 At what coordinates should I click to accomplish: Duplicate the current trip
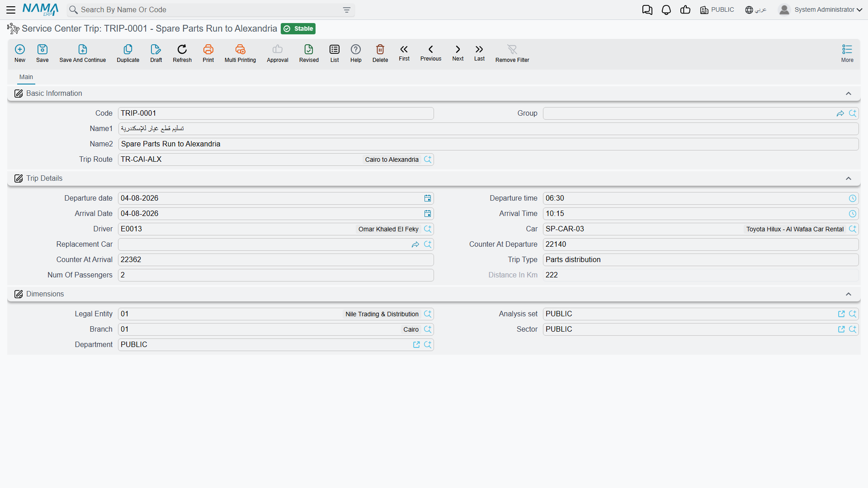click(128, 53)
